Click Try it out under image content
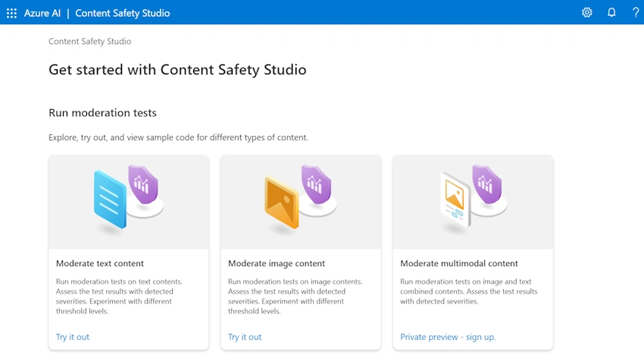The height and width of the screenshot is (358, 644). 245,337
